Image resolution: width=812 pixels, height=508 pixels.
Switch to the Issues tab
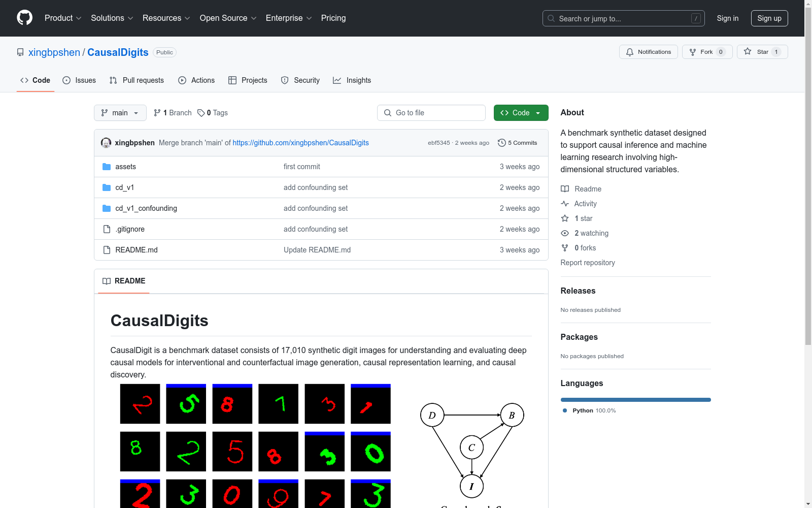[x=79, y=80]
